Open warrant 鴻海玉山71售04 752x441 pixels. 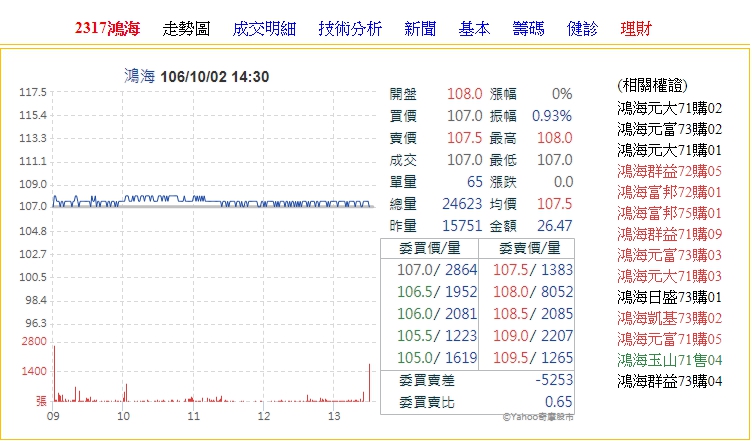pyautogui.click(x=669, y=360)
